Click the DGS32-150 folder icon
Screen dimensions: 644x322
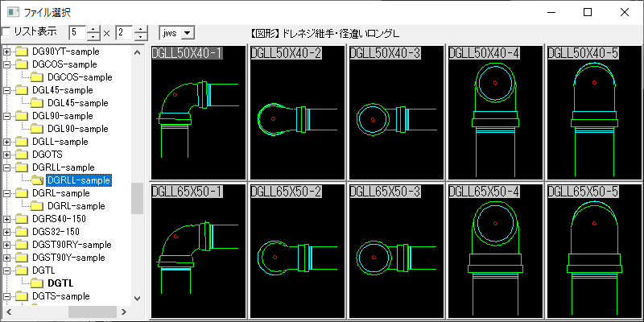click(x=21, y=232)
